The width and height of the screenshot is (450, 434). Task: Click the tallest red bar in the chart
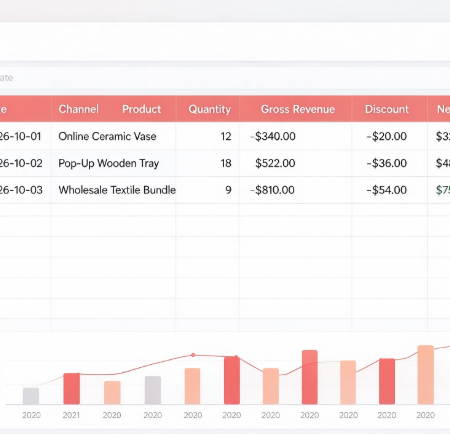tap(310, 377)
